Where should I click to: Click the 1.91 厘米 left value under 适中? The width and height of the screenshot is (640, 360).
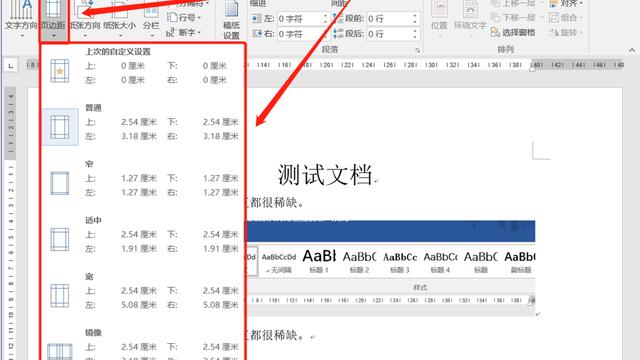point(139,249)
